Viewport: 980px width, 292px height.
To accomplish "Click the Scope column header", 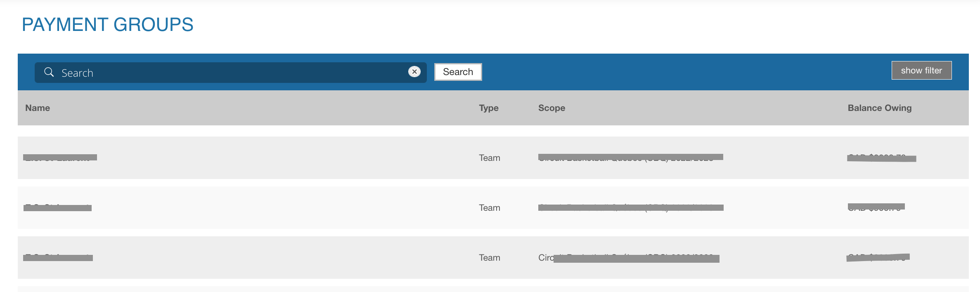I will coord(552,108).
